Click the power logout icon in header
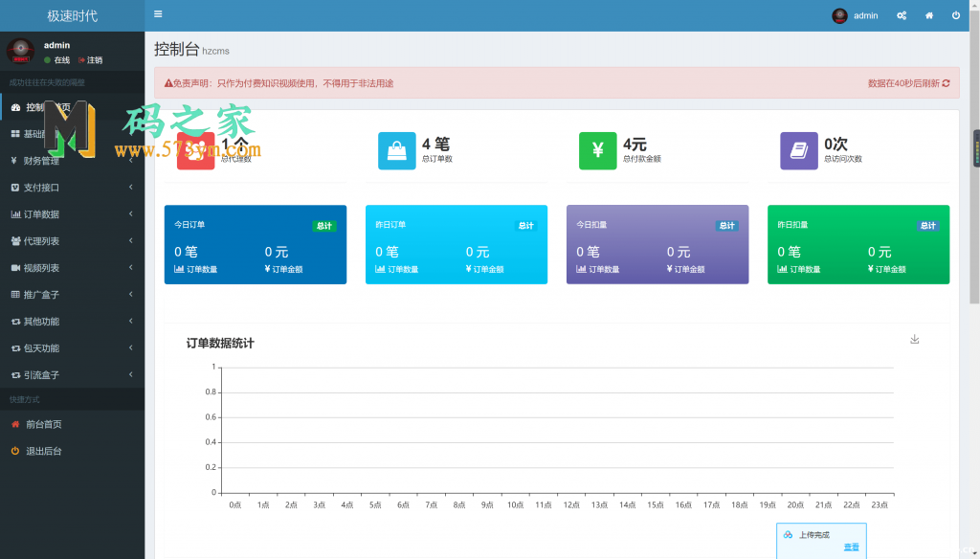Viewport: 980px width, 559px height. coord(956,15)
